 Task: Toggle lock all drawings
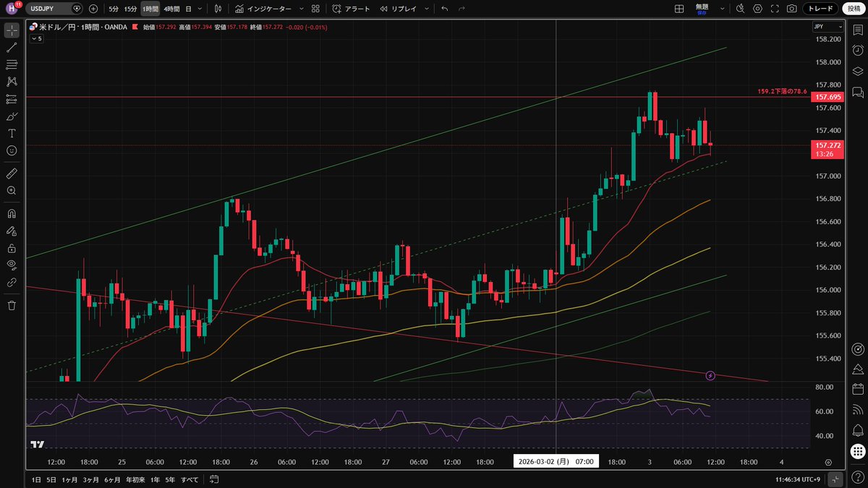12,248
